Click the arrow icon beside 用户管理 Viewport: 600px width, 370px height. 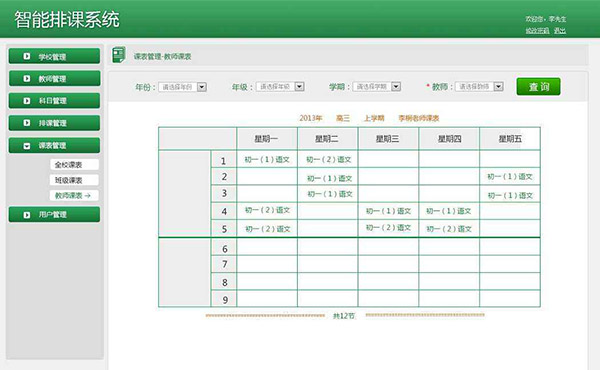[x=26, y=215]
